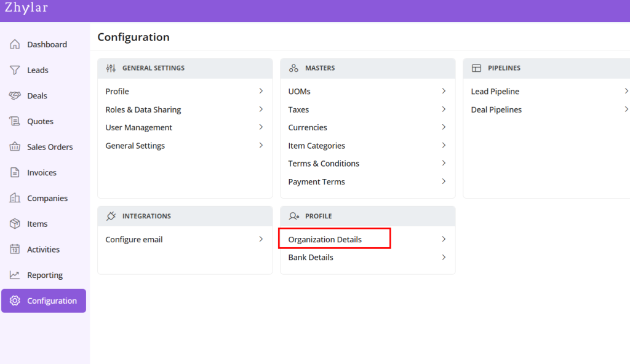Open the Lead Pipeline entry

(495, 92)
